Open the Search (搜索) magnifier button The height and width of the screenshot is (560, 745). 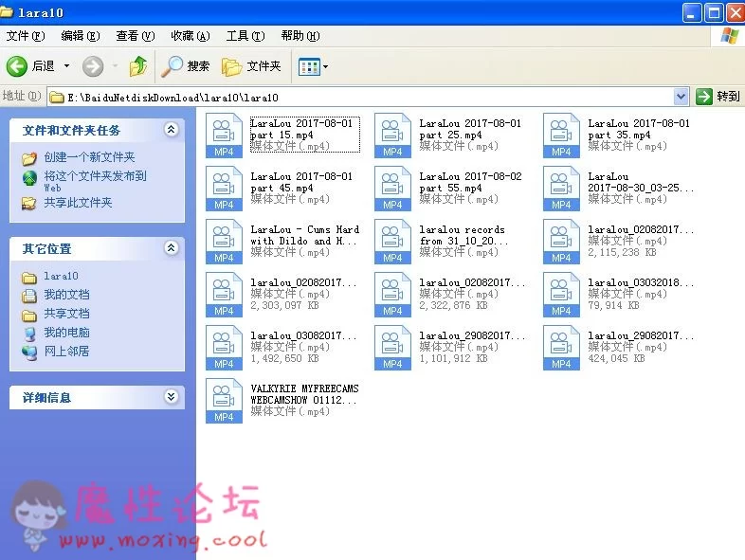click(x=185, y=66)
